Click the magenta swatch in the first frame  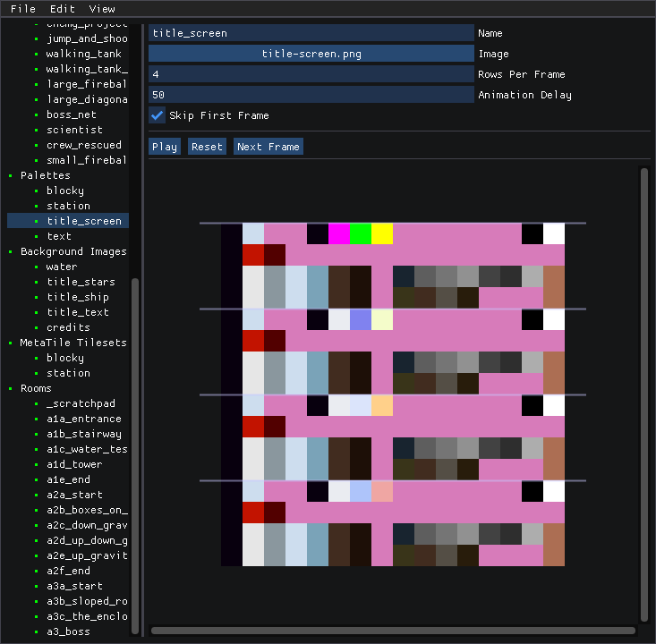(339, 233)
